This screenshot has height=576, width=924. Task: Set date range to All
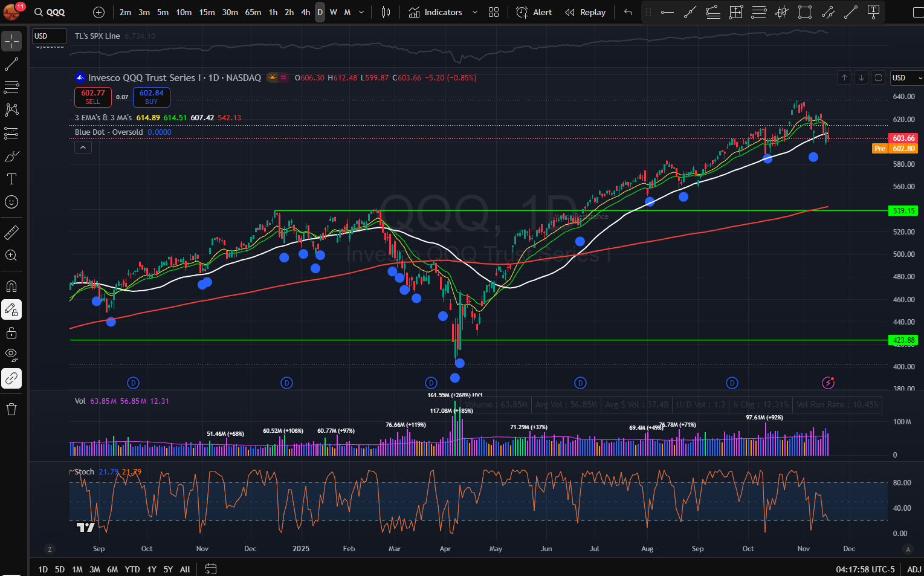pyautogui.click(x=185, y=569)
